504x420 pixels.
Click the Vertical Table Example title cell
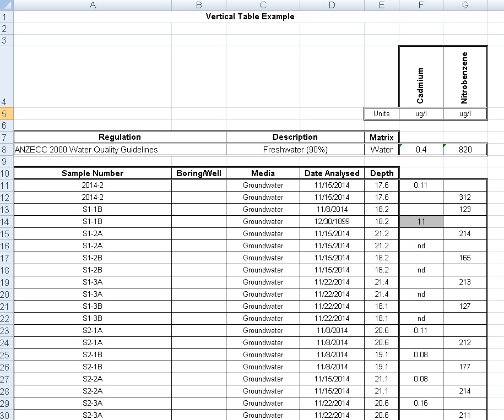pos(250,17)
